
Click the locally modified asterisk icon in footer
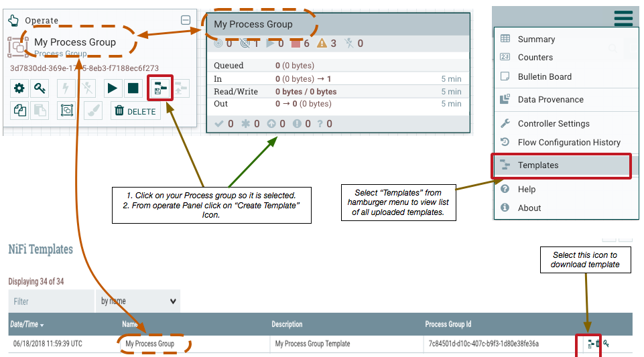coord(246,123)
